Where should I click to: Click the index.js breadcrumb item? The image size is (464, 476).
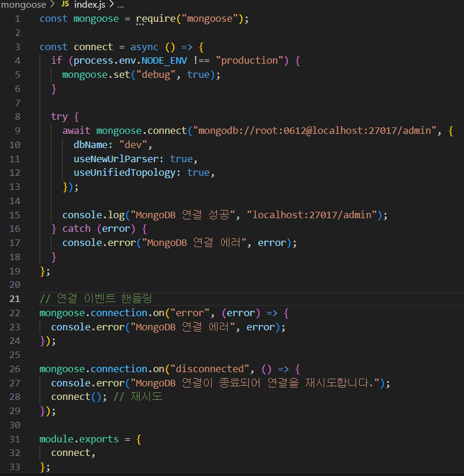pos(90,5)
